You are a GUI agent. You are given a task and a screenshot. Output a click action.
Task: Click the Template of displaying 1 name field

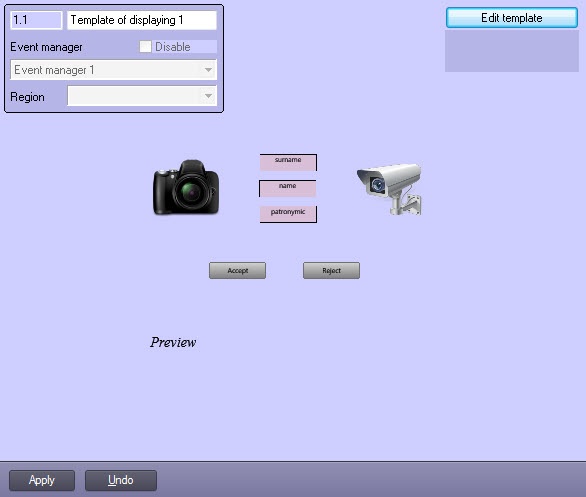pyautogui.click(x=142, y=20)
